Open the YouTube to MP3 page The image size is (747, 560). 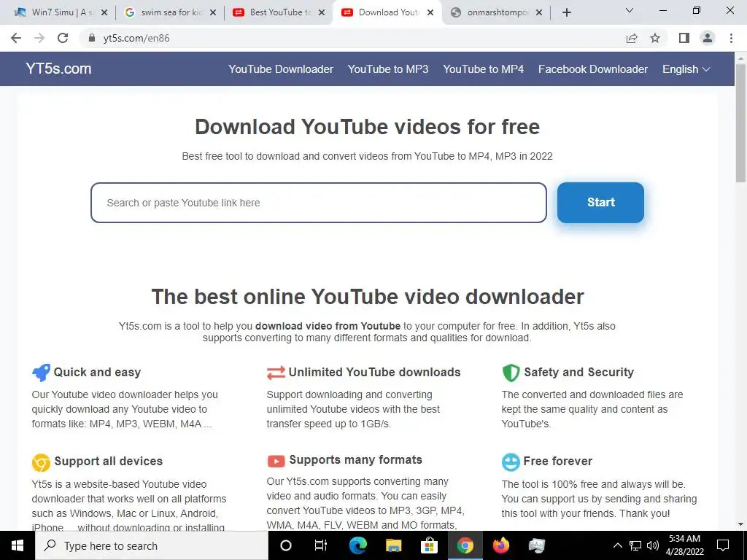tap(388, 69)
